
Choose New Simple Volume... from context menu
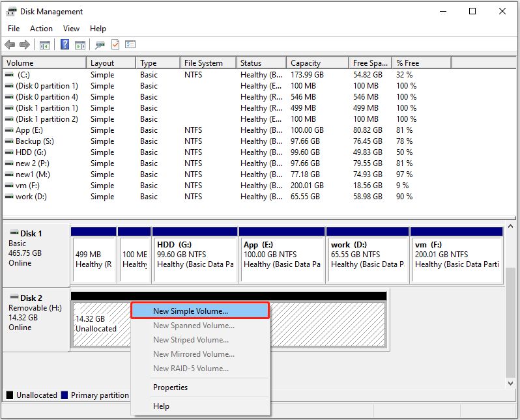[200, 311]
